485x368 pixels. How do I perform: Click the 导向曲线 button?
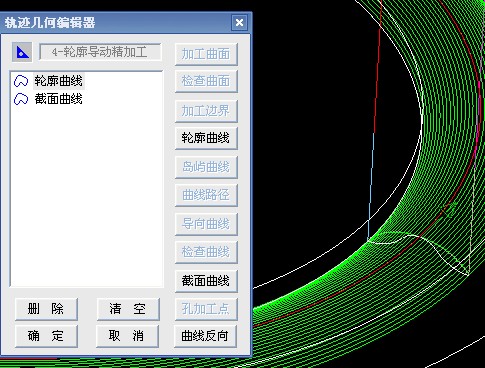click(206, 224)
